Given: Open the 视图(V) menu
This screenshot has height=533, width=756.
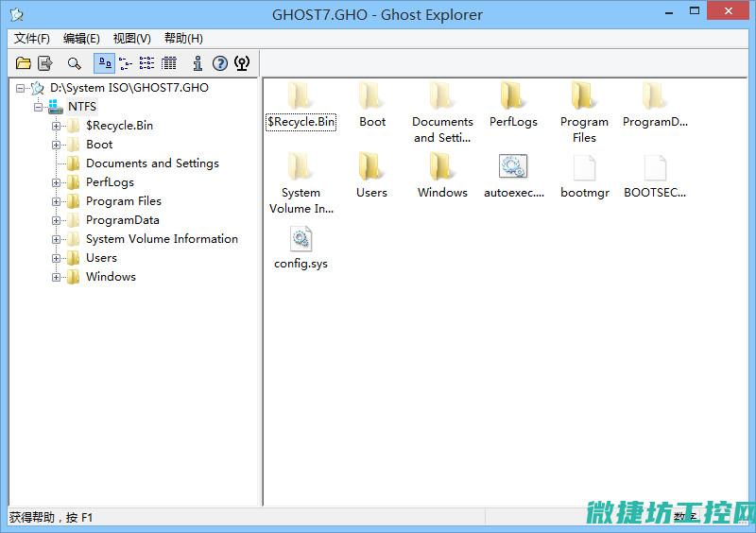Looking at the screenshot, I should click(x=132, y=38).
